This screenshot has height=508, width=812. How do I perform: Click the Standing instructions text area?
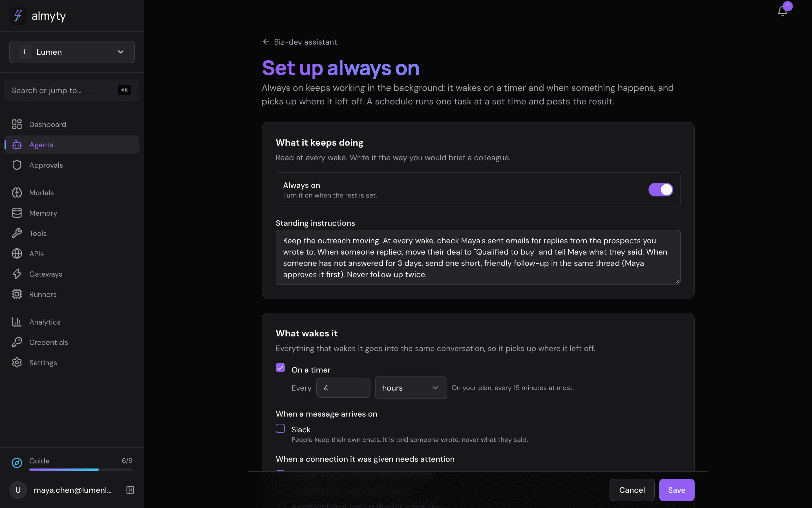point(478,257)
